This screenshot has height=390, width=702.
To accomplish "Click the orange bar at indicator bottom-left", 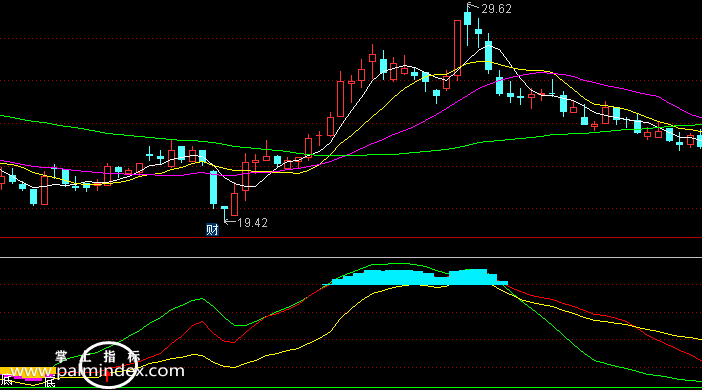I will [x=27, y=372].
